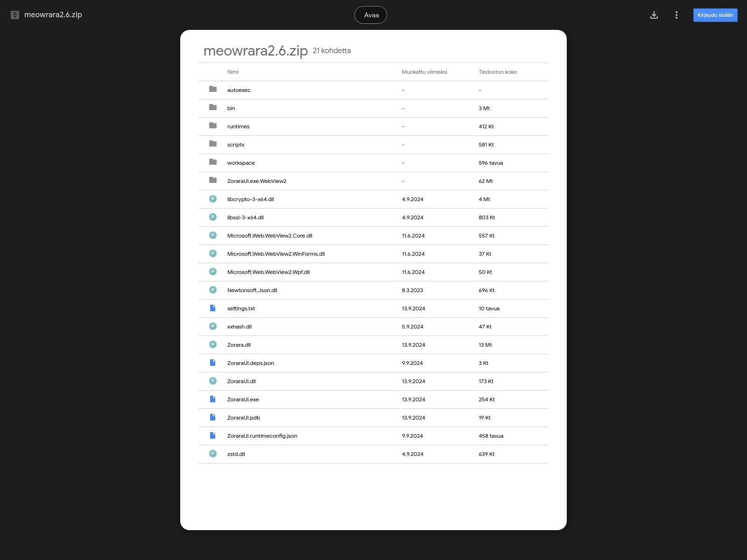
Task: Click the Tiedoston koko column header
Action: click(x=498, y=72)
